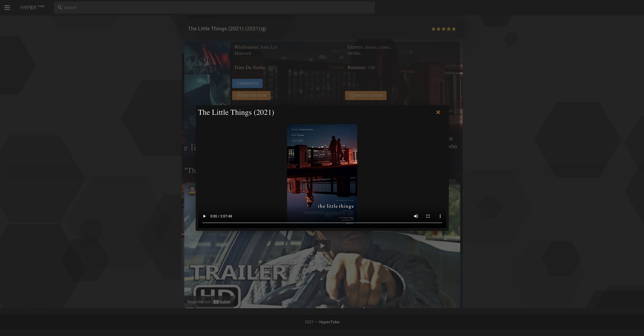This screenshot has height=336, width=644.
Task: Rate the movie five stars
Action: coord(454,29)
